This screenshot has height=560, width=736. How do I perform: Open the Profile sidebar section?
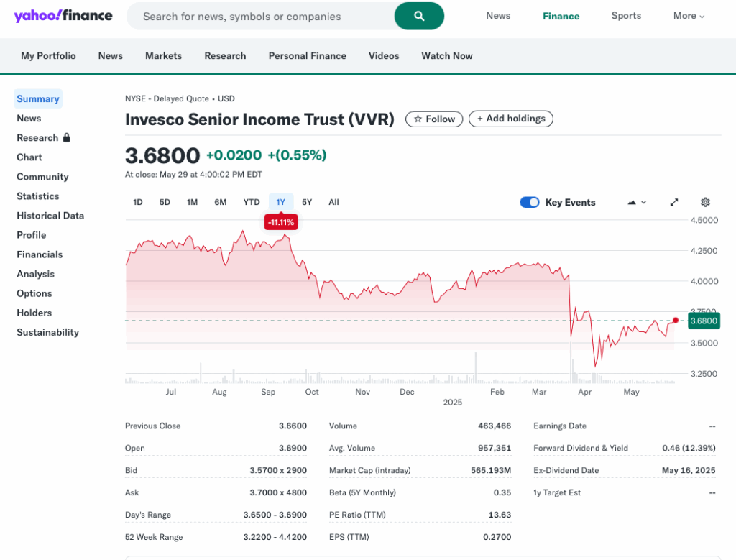tap(32, 235)
